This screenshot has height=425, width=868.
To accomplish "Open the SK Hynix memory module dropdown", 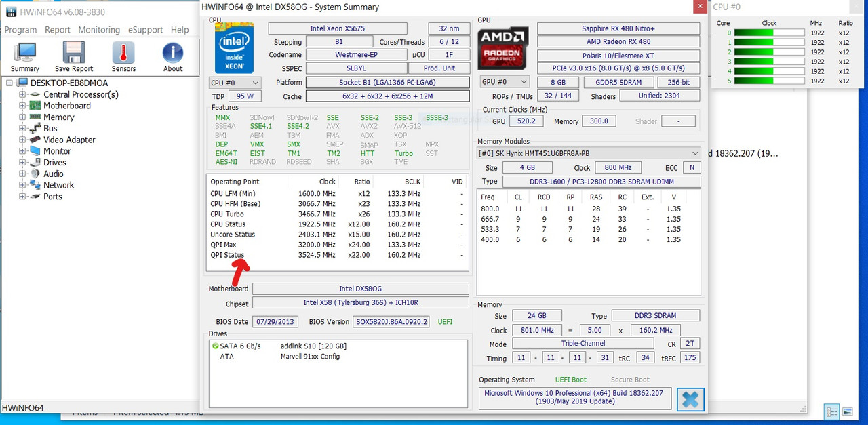I will [x=589, y=153].
